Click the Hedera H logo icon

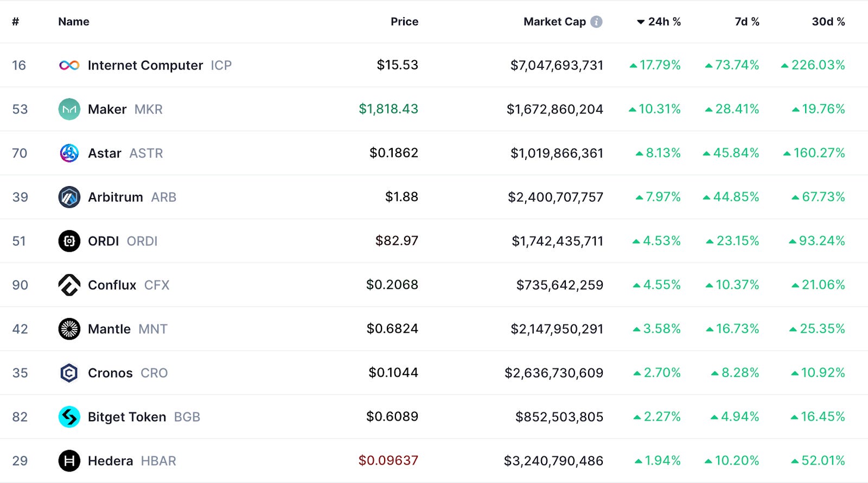point(69,461)
